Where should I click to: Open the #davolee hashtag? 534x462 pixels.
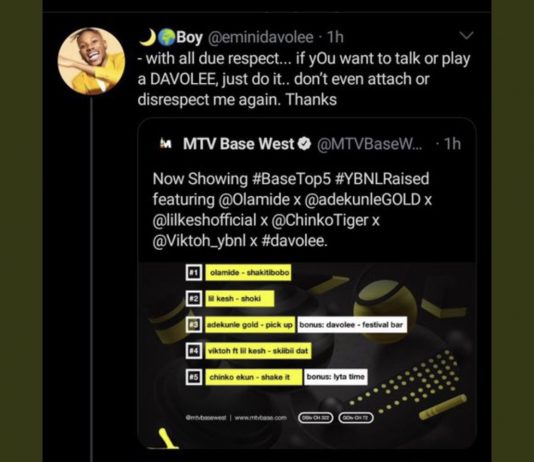coord(294,241)
